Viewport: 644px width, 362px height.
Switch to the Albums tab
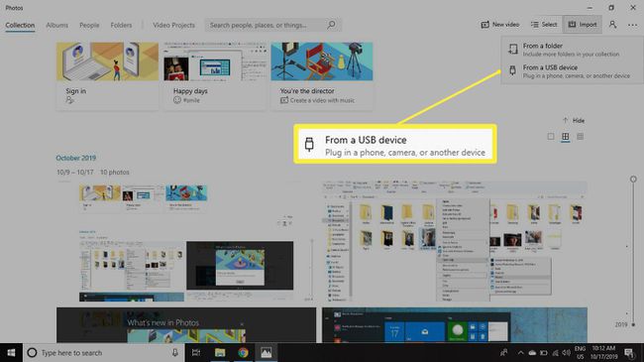56,25
